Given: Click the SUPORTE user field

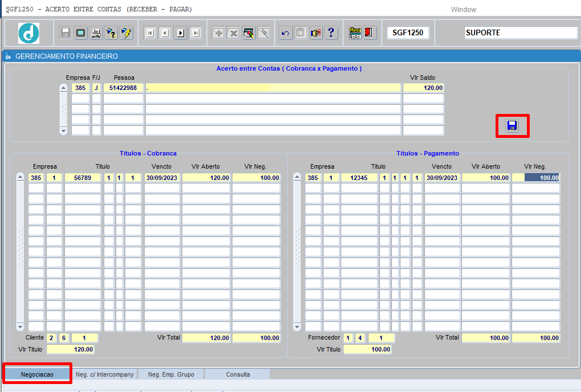Looking at the screenshot, I should click(521, 32).
